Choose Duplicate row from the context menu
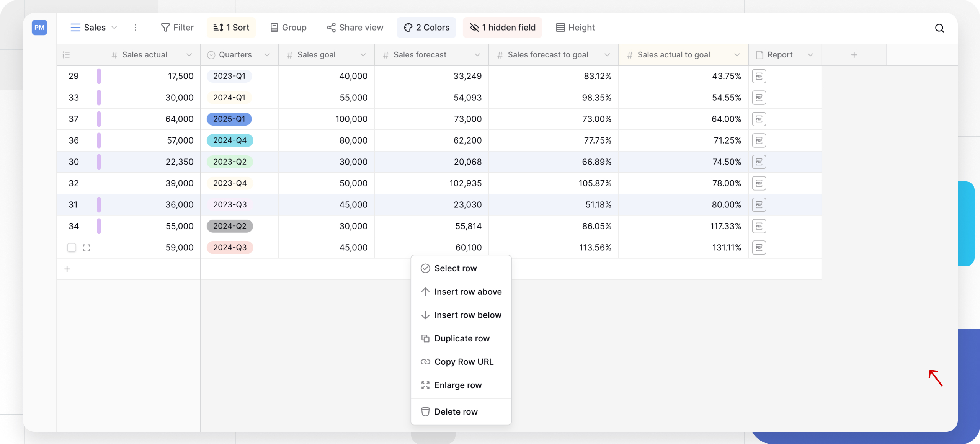The height and width of the screenshot is (444, 980). pyautogui.click(x=462, y=338)
